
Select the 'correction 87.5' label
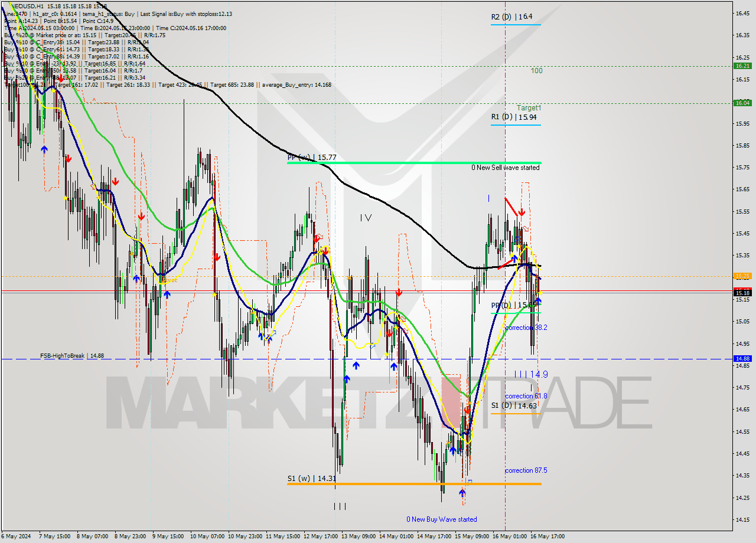coord(526,470)
